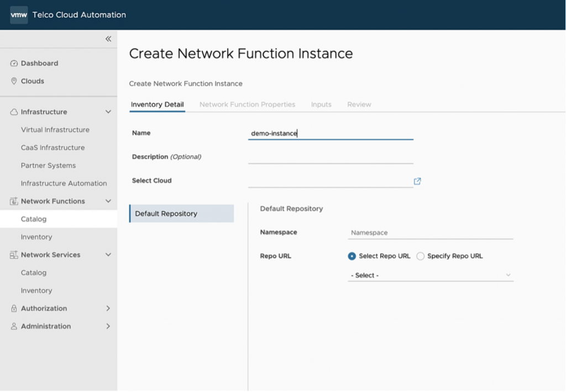Open cloud selector popup icon

[417, 181]
